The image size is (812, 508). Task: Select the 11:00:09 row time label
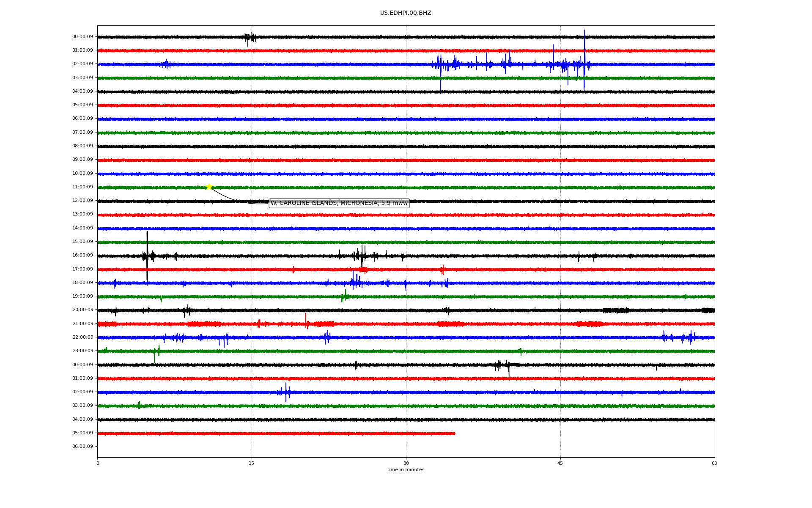(82, 187)
